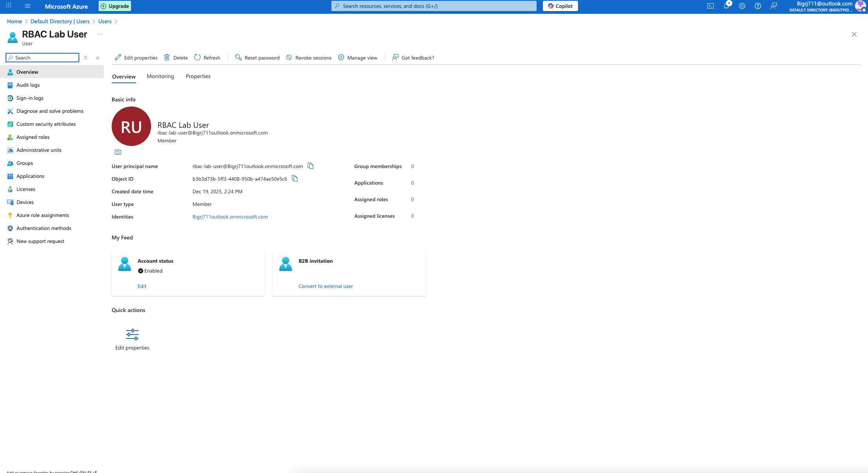Click Edit link under Account status
The image size is (868, 473).
click(142, 286)
